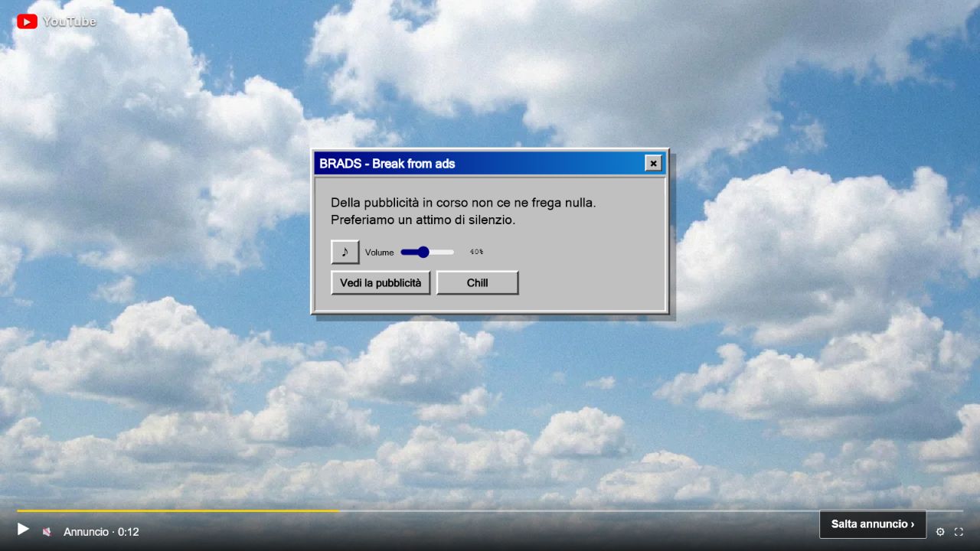Click the 40% volume value label
Image resolution: width=980 pixels, height=551 pixels.
(476, 252)
